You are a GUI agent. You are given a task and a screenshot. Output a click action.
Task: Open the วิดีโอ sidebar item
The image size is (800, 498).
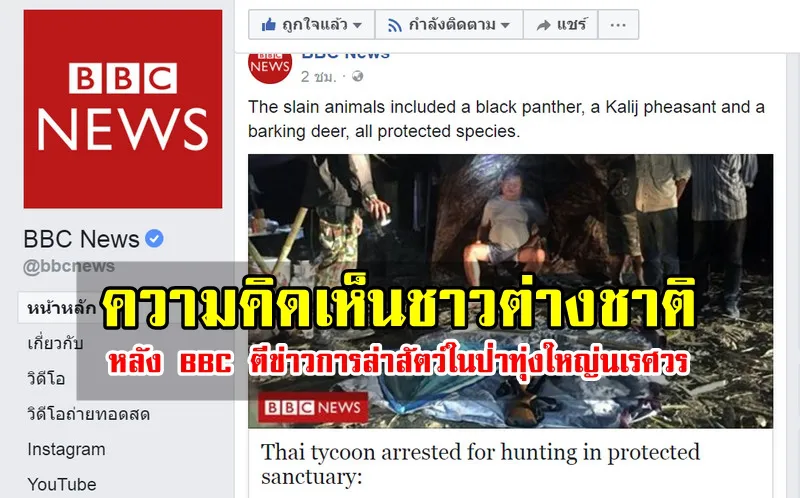pos(46,378)
